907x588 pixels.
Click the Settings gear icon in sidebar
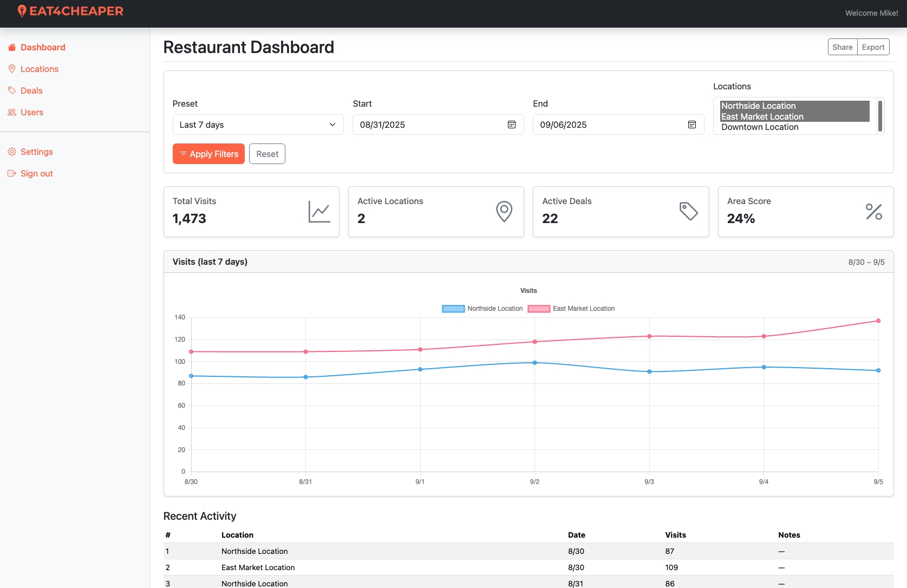[x=12, y=152]
